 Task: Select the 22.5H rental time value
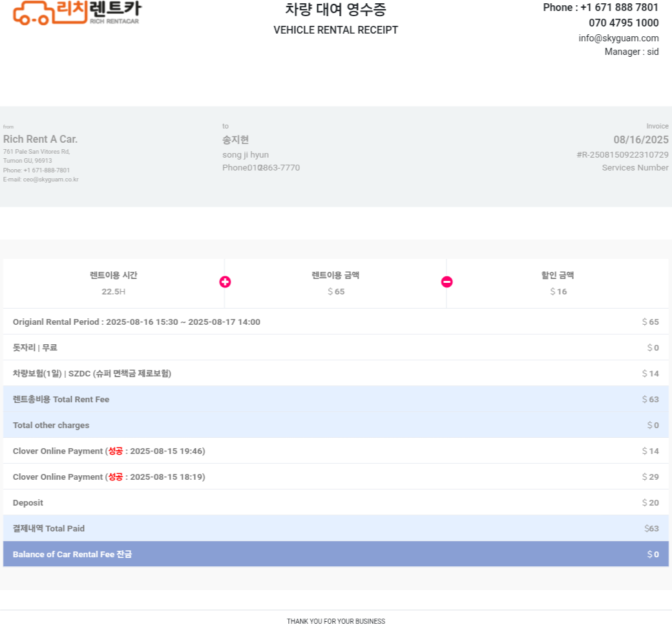tap(113, 292)
